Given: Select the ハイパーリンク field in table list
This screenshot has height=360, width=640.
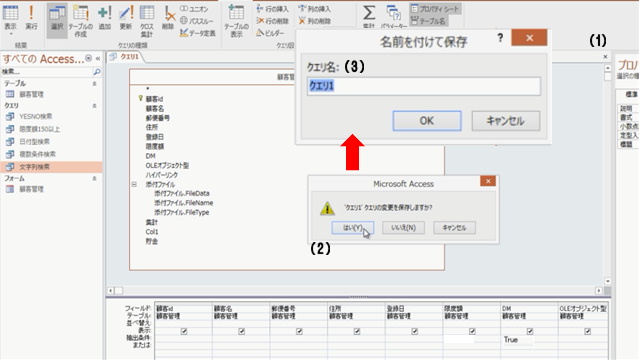Looking at the screenshot, I should coord(162,175).
